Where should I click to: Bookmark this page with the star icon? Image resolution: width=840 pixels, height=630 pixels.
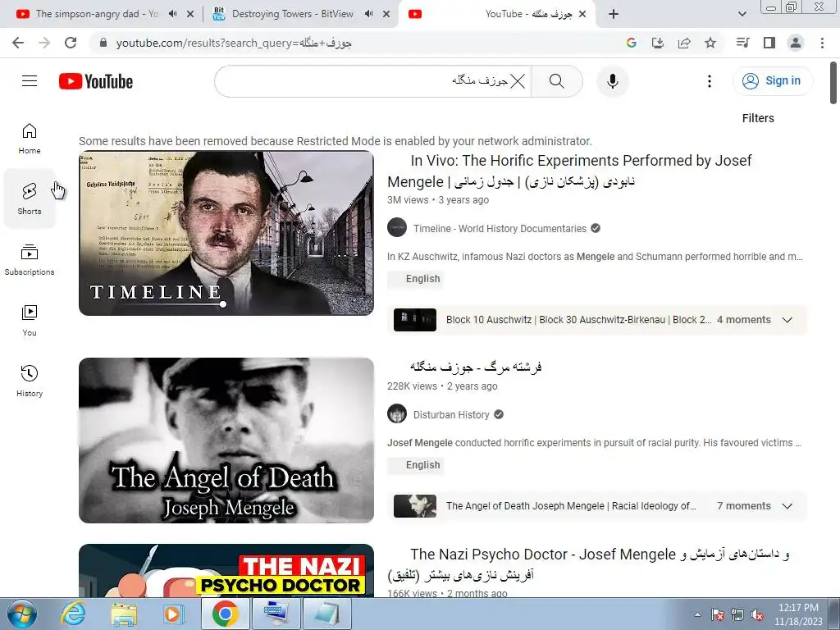point(710,43)
